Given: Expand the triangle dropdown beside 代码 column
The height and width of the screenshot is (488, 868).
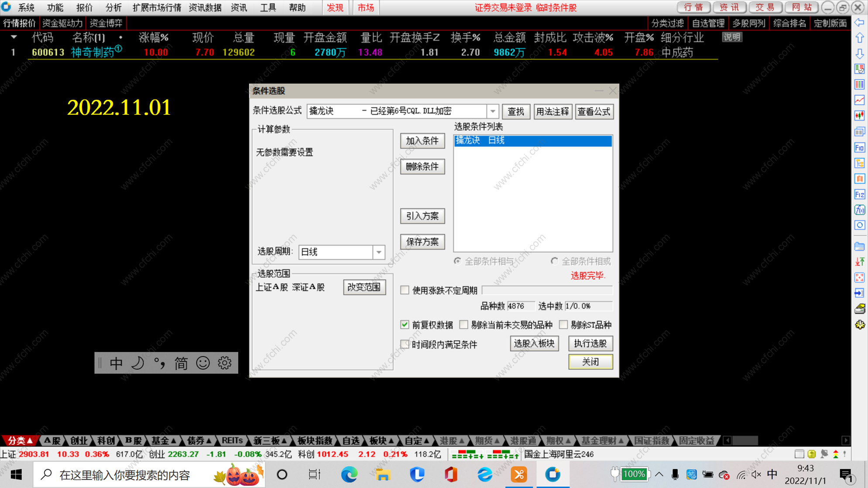Looking at the screenshot, I should point(14,38).
